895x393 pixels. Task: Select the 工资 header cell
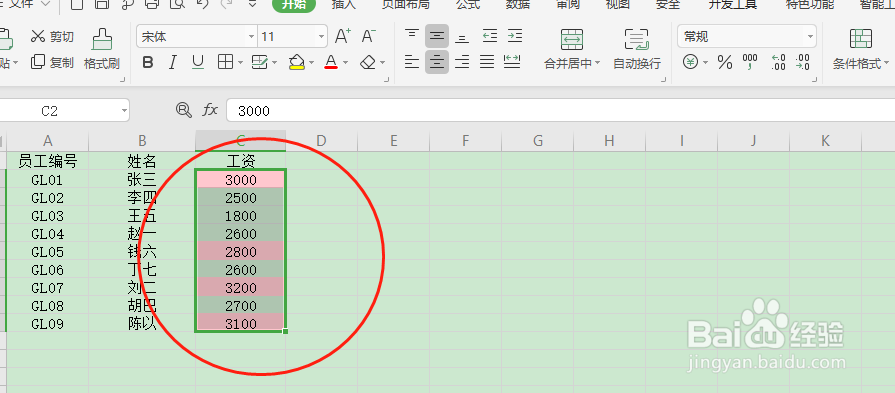click(240, 161)
